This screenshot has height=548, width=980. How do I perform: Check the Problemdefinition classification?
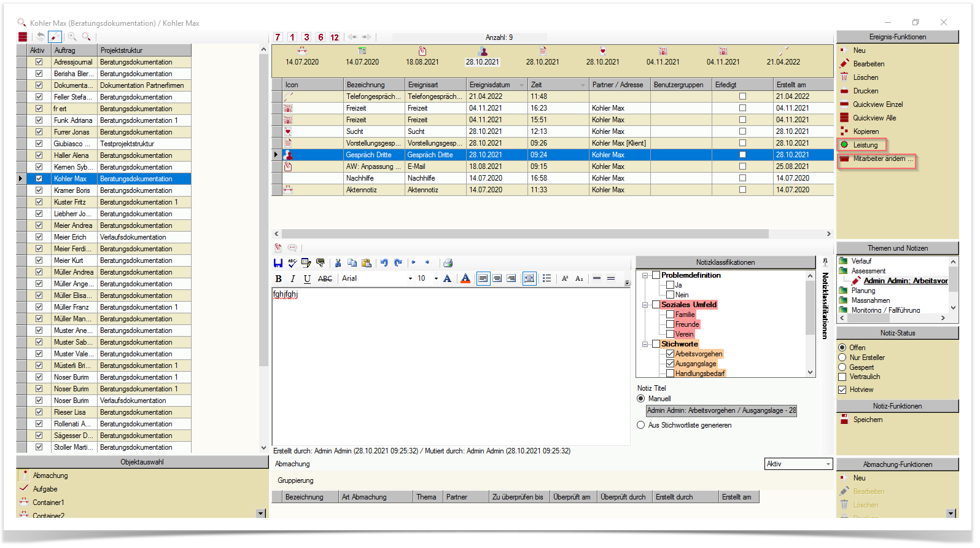pyautogui.click(x=656, y=275)
